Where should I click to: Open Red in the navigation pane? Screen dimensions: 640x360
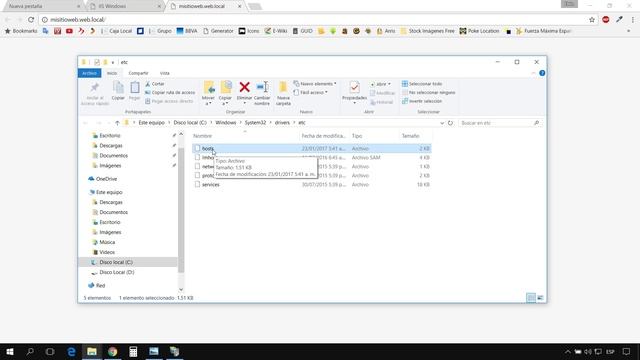(100, 285)
